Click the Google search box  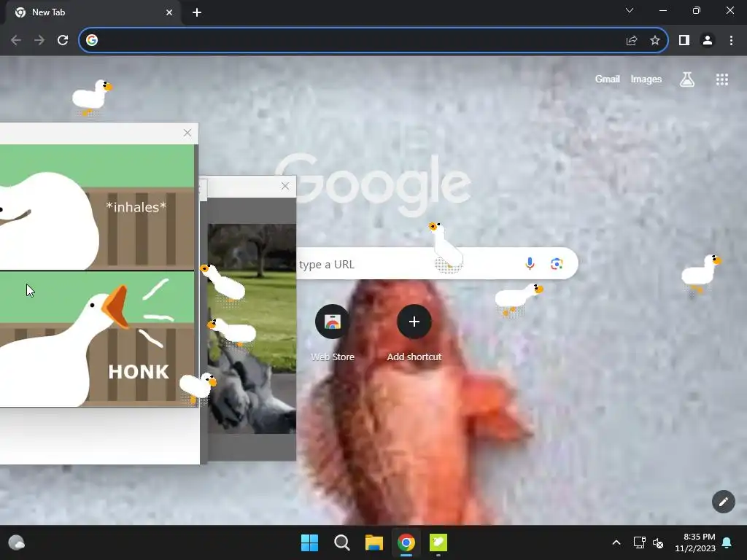click(x=437, y=263)
